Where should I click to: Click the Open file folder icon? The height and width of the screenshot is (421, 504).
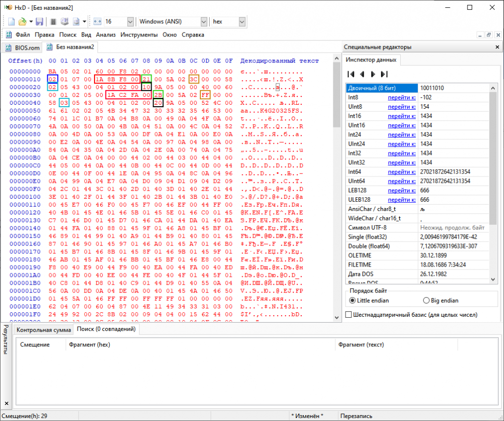click(22, 22)
